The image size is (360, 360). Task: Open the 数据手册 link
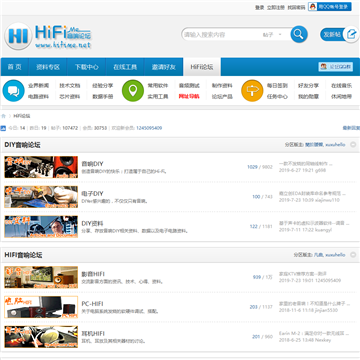(x=103, y=96)
